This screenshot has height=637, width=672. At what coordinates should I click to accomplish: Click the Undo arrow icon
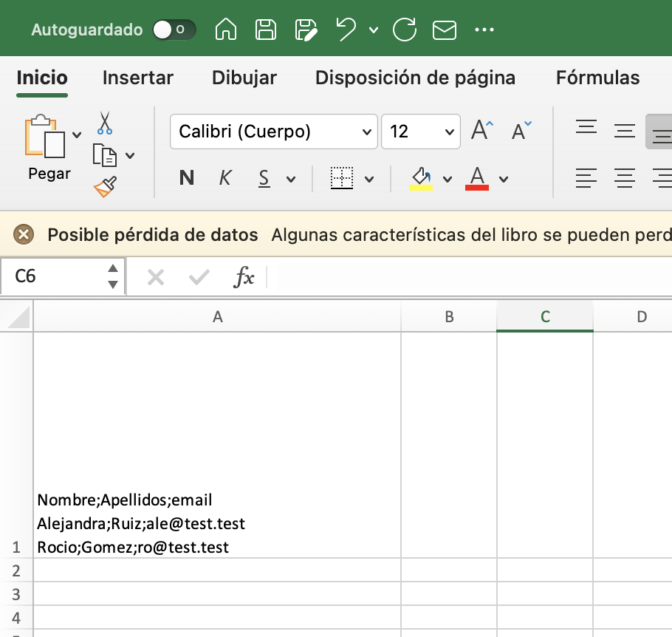(x=346, y=30)
